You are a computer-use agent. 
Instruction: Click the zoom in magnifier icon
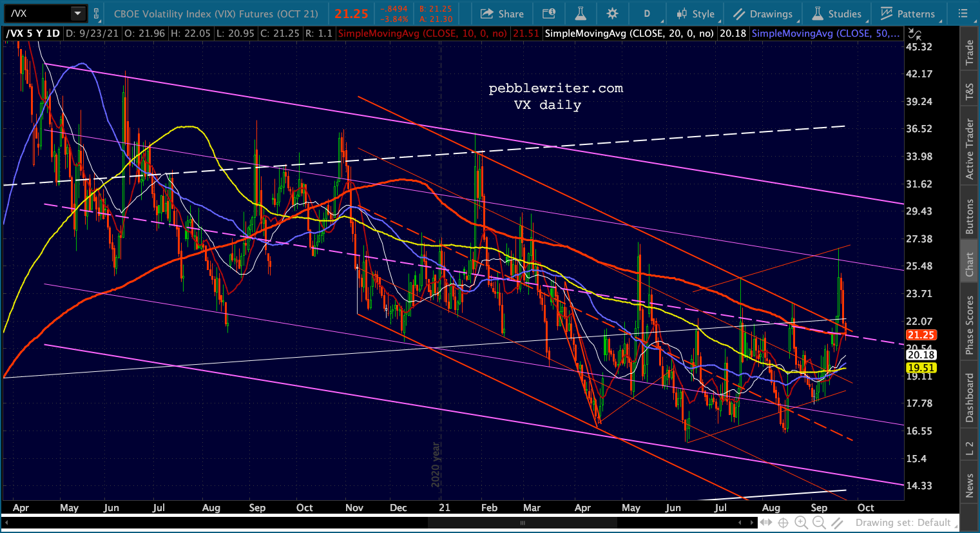click(802, 523)
